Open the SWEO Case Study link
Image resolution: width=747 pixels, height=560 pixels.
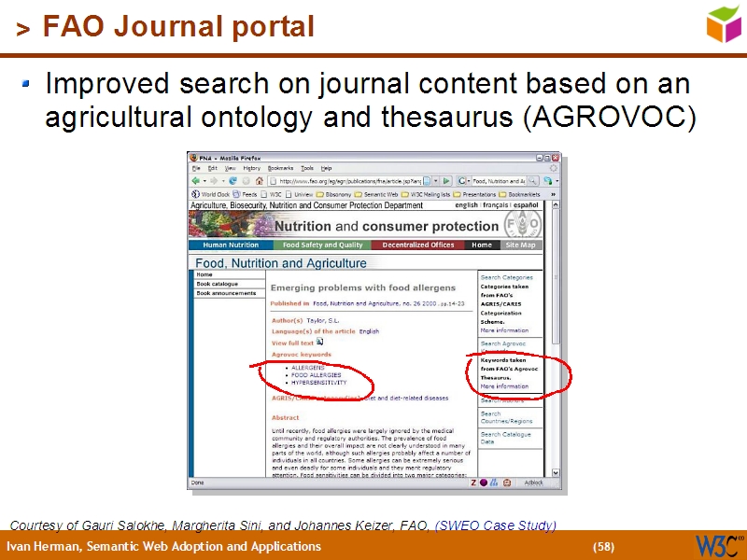coord(497,525)
